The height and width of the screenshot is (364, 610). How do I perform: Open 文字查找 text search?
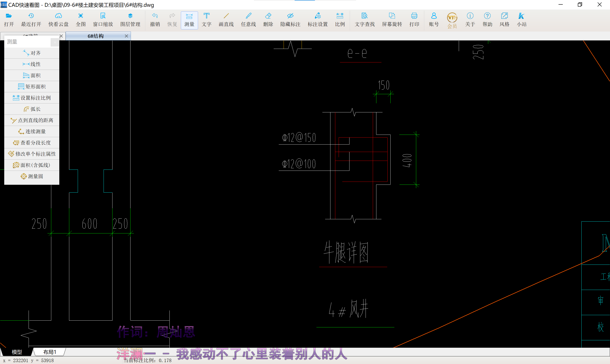365,20
